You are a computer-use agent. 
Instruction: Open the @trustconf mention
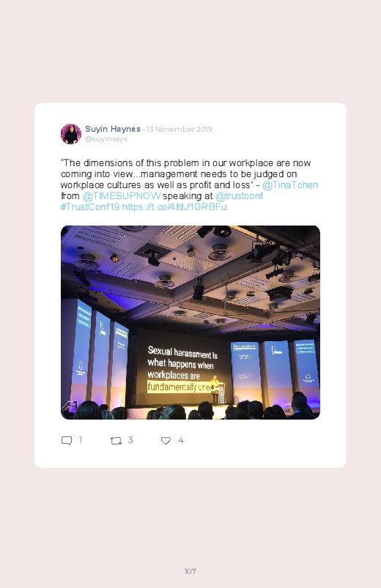coord(239,196)
